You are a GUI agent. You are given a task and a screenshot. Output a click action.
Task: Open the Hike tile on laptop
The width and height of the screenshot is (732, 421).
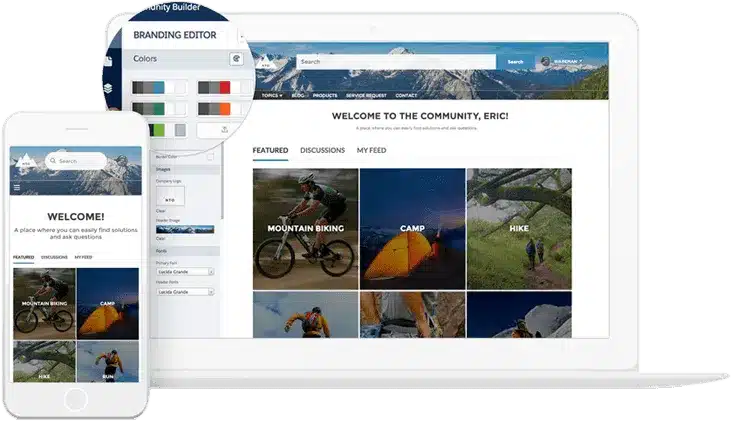pyautogui.click(x=519, y=229)
